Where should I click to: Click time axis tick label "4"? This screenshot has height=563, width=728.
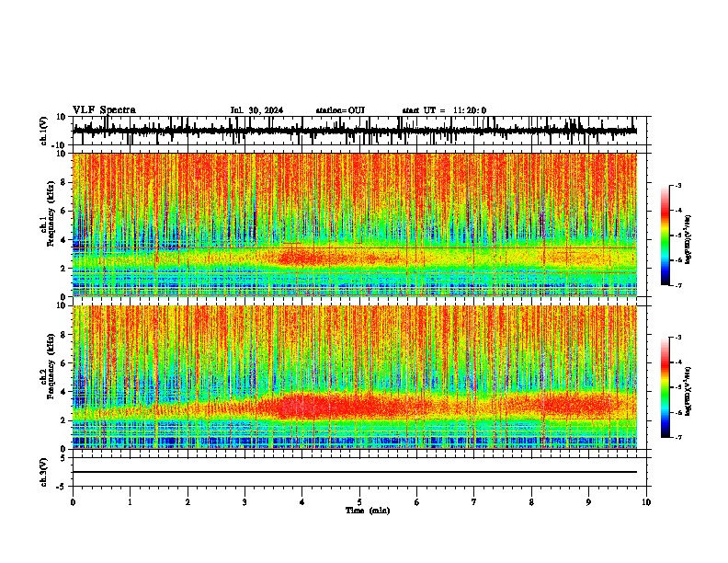(302, 502)
